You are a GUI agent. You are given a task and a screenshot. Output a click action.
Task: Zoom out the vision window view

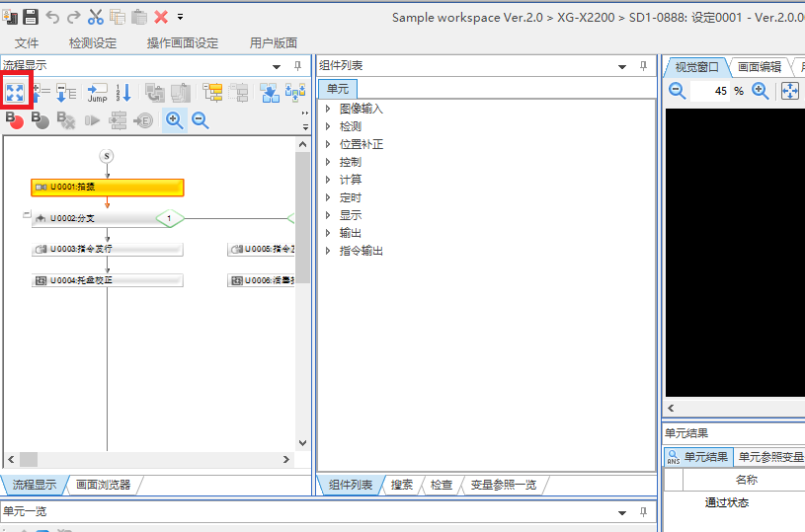click(678, 92)
